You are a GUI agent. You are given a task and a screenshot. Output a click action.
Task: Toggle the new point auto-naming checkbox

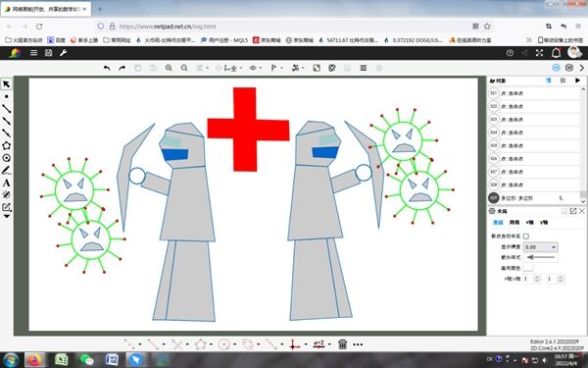click(x=526, y=237)
